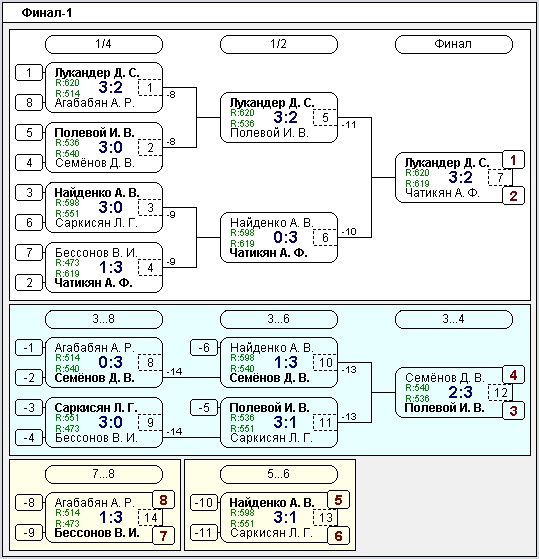The height and width of the screenshot is (559, 539).
Task: Select seventh place badge beside Бессонов В. И.
Action: [x=163, y=536]
